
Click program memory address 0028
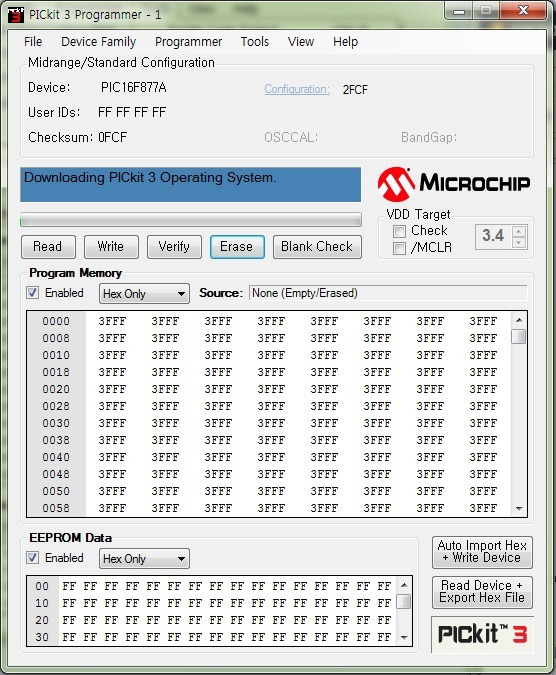[56, 406]
